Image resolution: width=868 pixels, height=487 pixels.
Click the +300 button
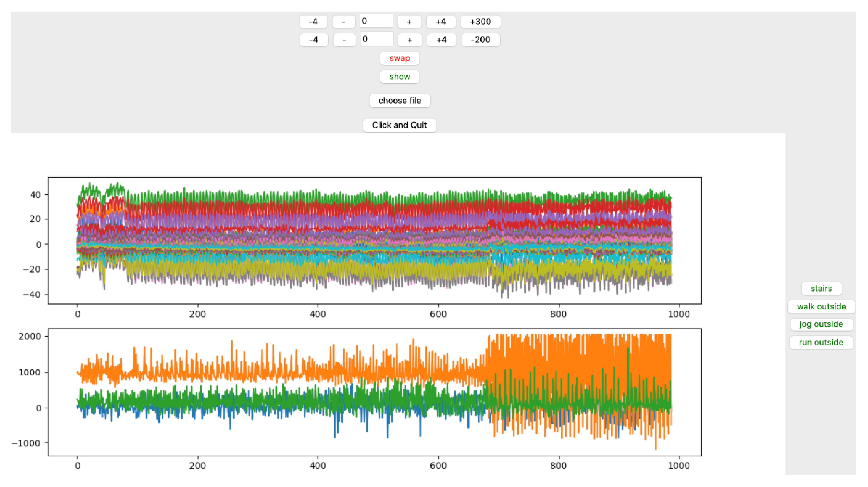coord(481,22)
